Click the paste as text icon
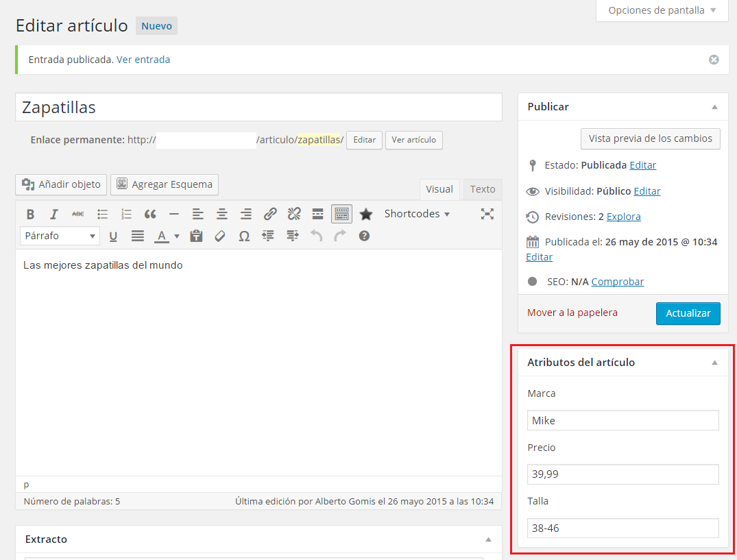 coord(196,236)
